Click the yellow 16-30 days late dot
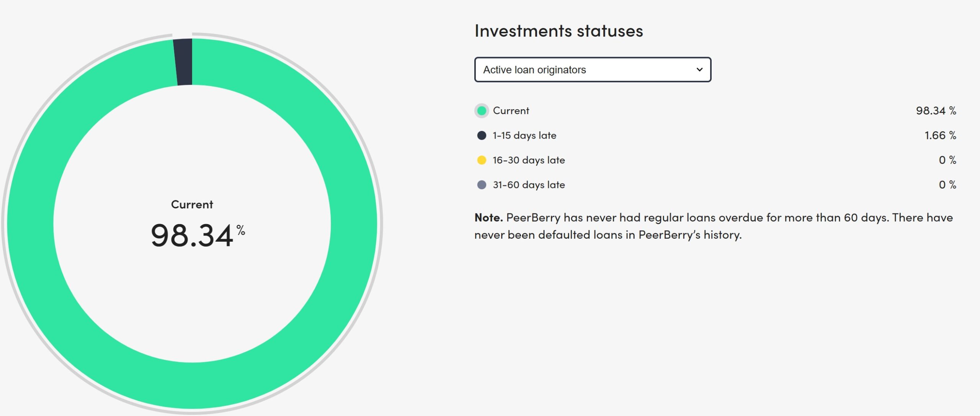The height and width of the screenshot is (416, 980). click(x=482, y=160)
